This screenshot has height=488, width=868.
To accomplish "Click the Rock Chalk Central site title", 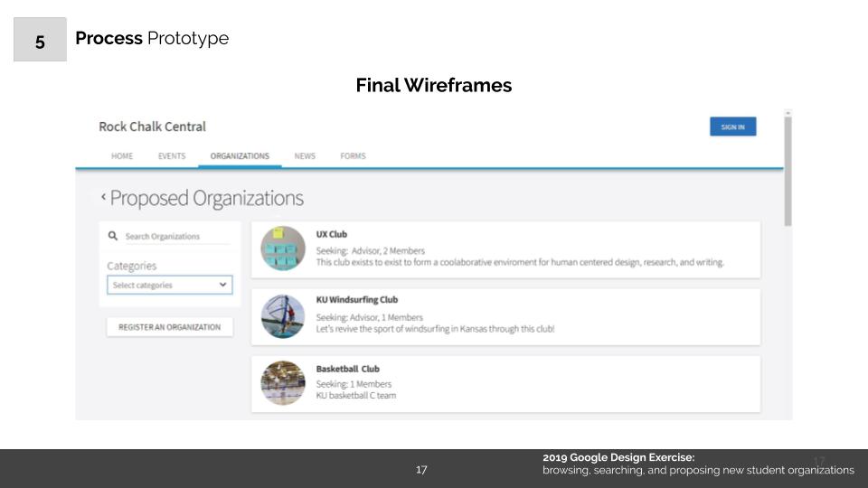I will [152, 127].
